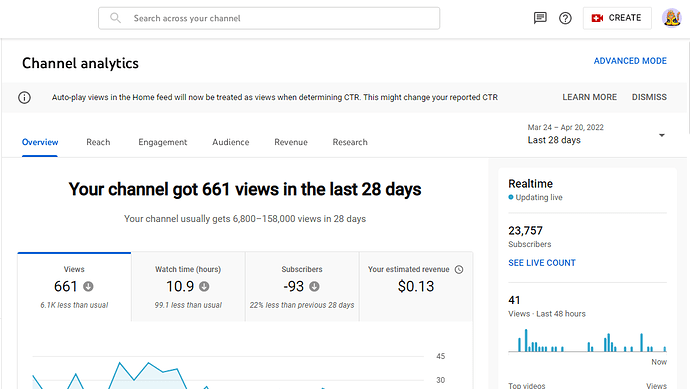Dismiss the CTR notice

point(649,97)
